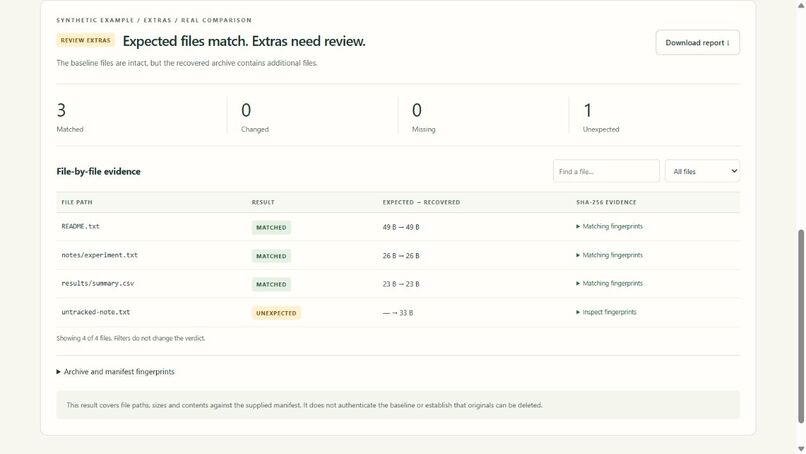Click the Download report button
806x454 pixels.
click(x=698, y=43)
